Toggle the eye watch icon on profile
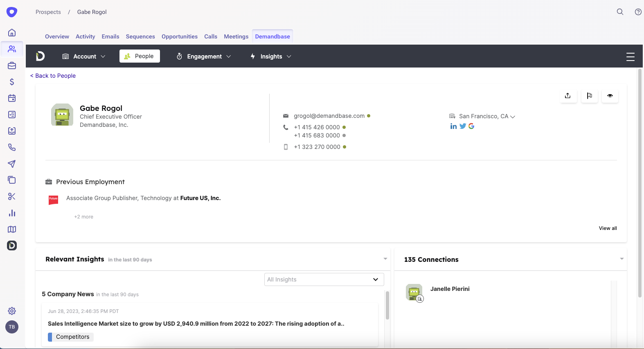Viewport: 644px width, 349px height. (610, 96)
